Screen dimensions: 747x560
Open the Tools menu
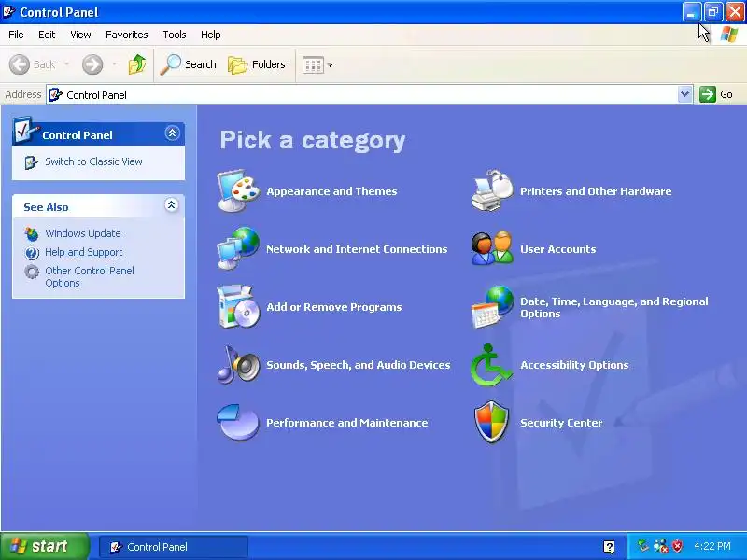[x=175, y=35]
